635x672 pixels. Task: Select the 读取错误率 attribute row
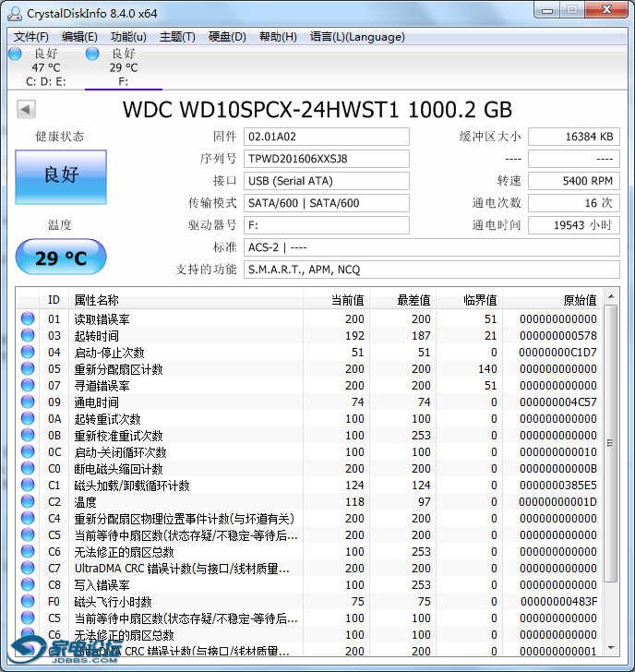[309, 318]
